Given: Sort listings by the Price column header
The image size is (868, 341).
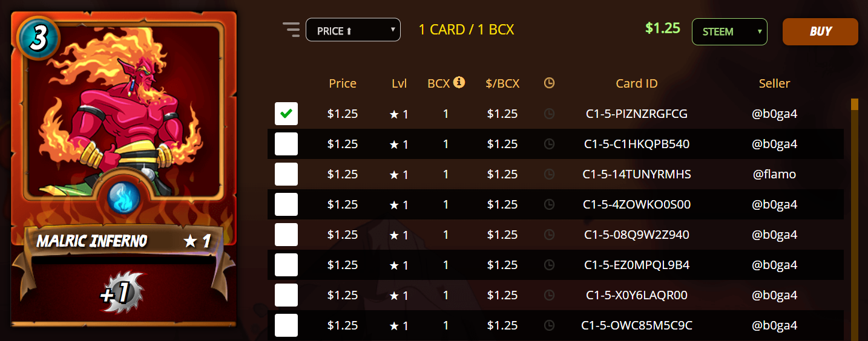Looking at the screenshot, I should pos(343,83).
